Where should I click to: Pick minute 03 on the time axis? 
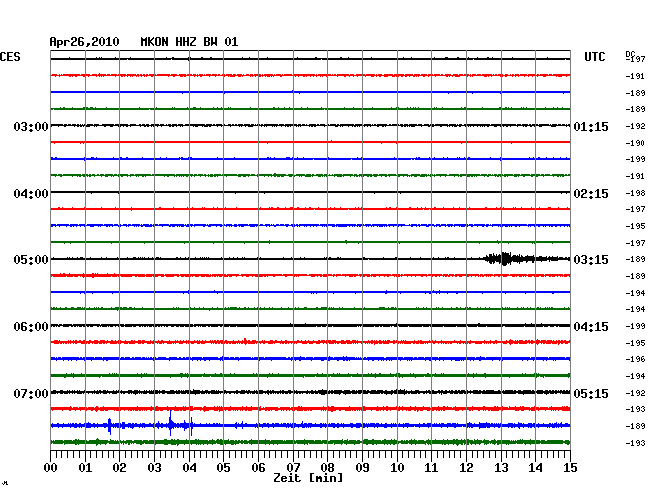point(154,468)
